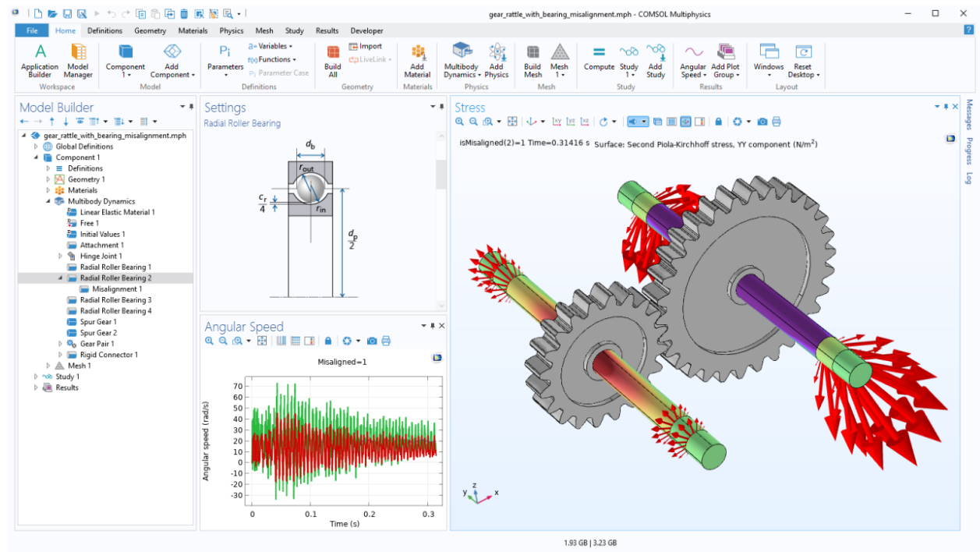Click Zoom In in the Angular Speed toolbar
The width and height of the screenshot is (980, 552).
coord(209,341)
